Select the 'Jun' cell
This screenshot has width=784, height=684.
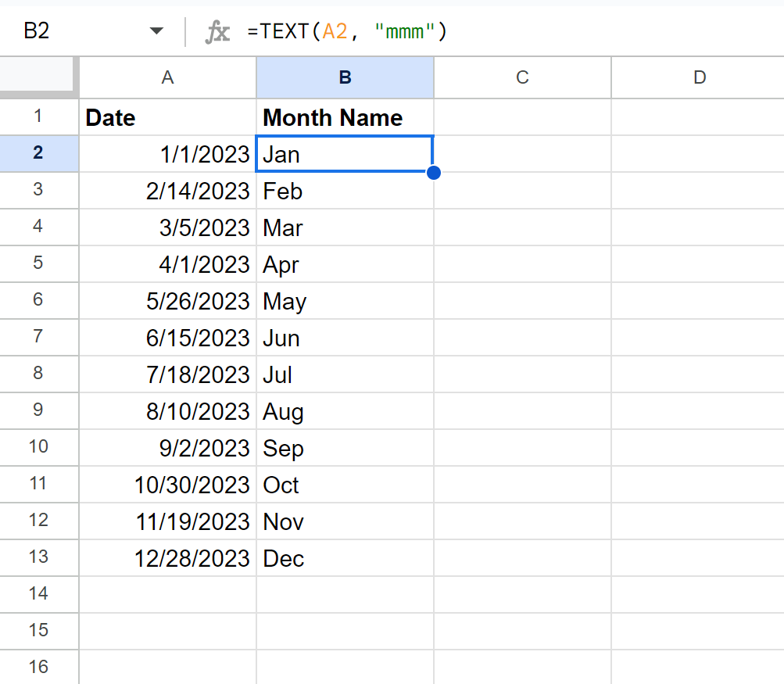click(345, 338)
